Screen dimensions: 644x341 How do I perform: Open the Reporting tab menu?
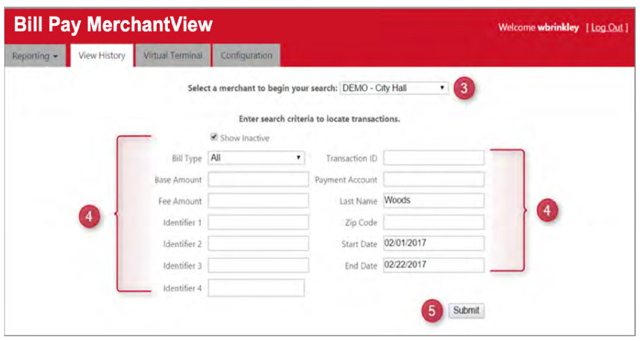pos(35,56)
